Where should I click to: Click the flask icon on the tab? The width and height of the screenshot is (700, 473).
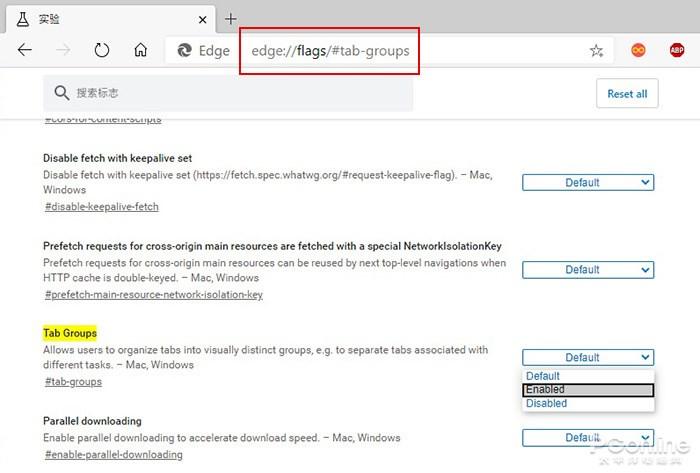22,19
